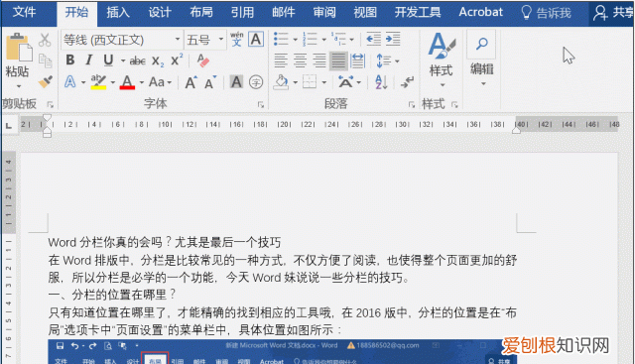The height and width of the screenshot is (364, 635).
Task: Switch to the Acrobat tab
Action: coord(480,12)
